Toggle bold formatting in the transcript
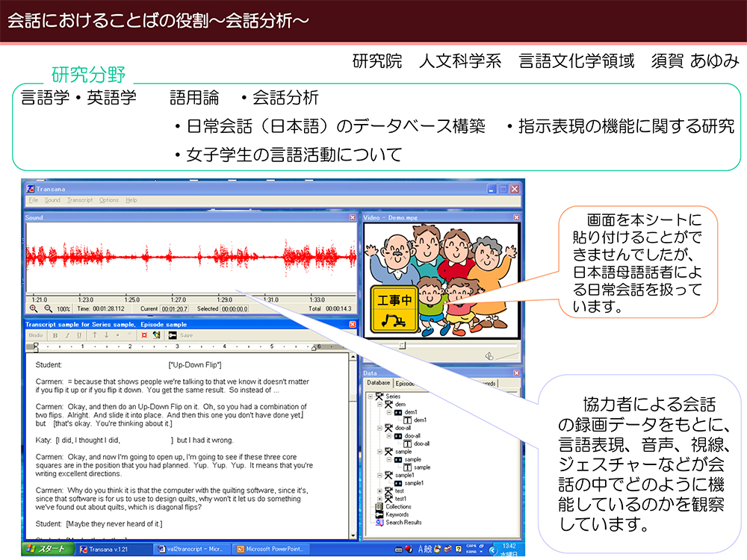Viewport: 747px width, 560px height. (x=55, y=335)
